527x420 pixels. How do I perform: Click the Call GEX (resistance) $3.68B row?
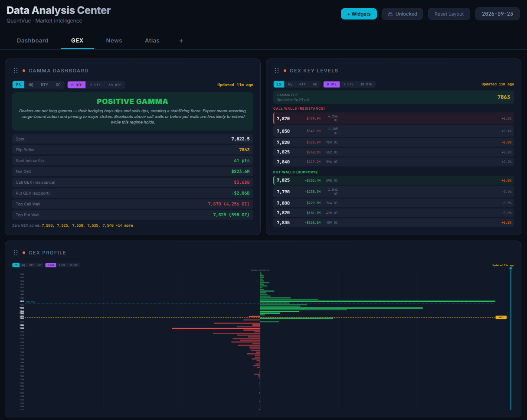pyautogui.click(x=133, y=182)
